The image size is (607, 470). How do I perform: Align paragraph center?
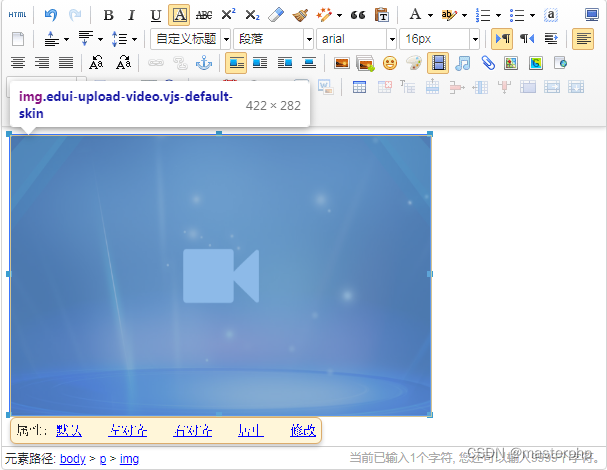[x=17, y=63]
